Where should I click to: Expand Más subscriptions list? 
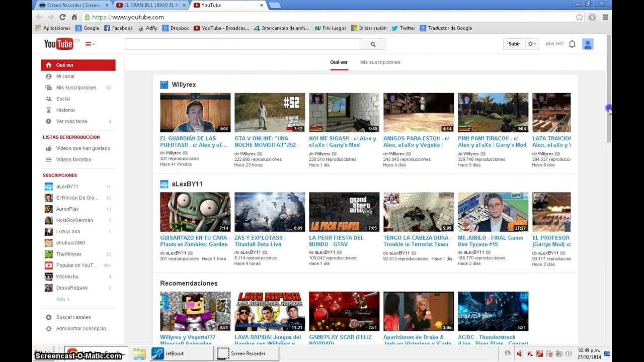[x=63, y=299]
